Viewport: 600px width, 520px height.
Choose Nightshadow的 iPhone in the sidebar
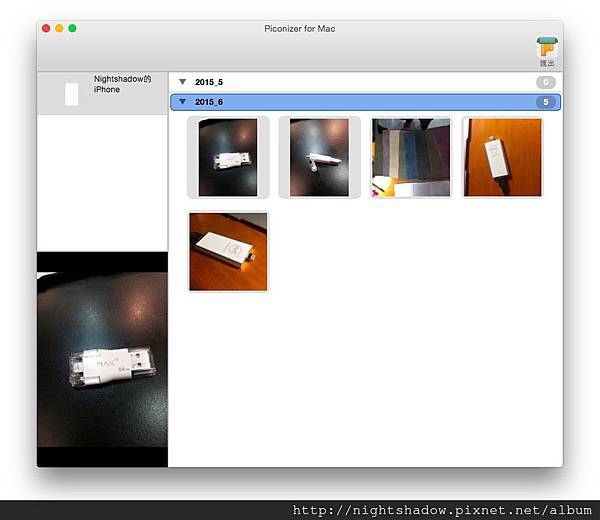coord(121,84)
